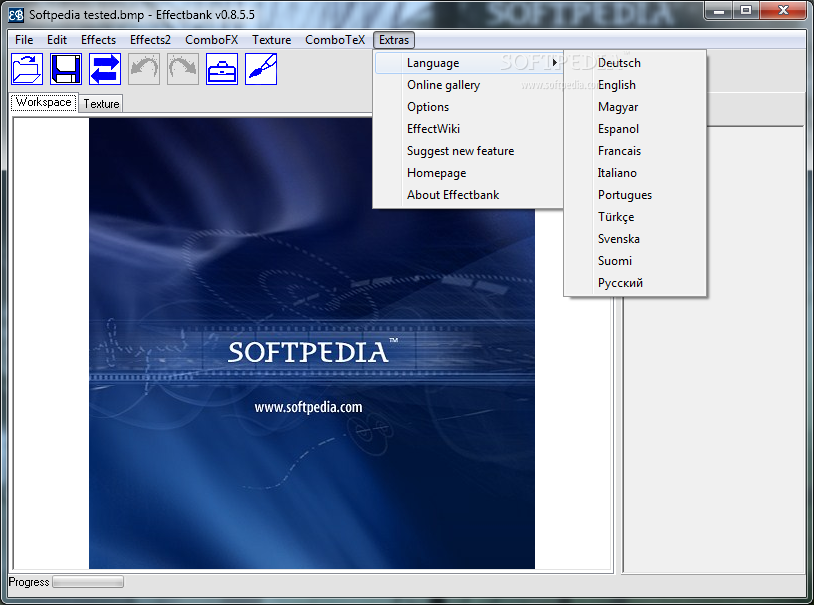Open About Effectbank dialog
Image resolution: width=814 pixels, height=605 pixels.
(469, 195)
